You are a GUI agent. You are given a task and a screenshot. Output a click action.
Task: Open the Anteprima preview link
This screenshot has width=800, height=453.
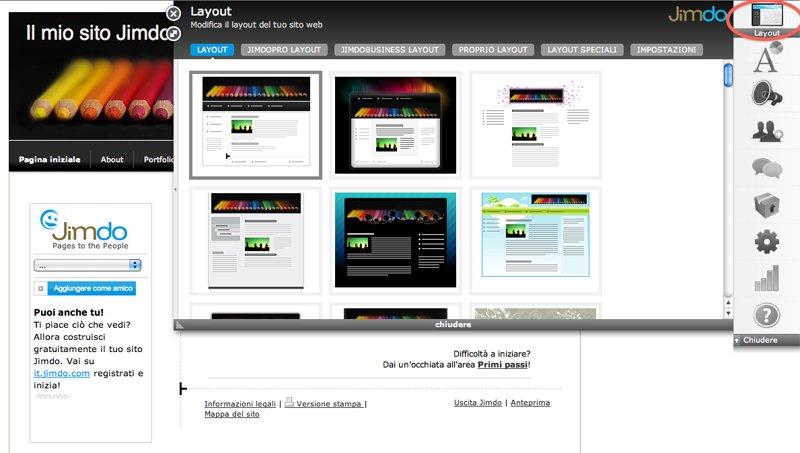click(x=530, y=402)
